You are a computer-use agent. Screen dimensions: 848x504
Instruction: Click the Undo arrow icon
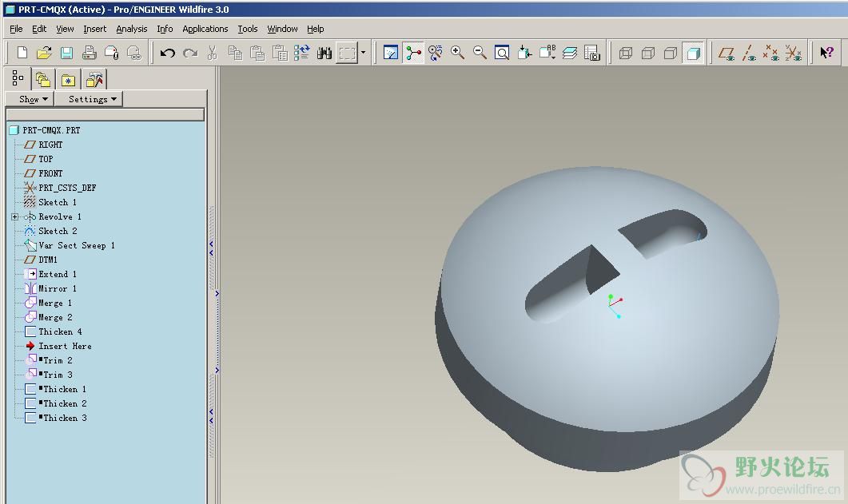(167, 53)
